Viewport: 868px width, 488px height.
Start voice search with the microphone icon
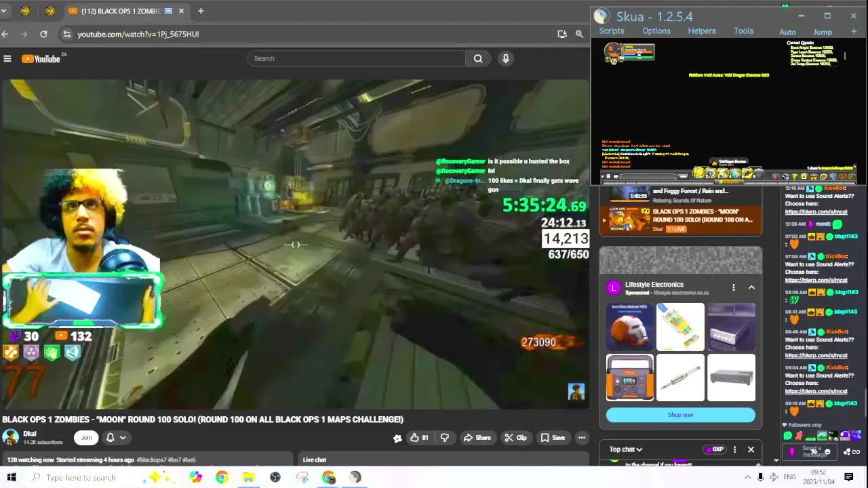point(505,58)
